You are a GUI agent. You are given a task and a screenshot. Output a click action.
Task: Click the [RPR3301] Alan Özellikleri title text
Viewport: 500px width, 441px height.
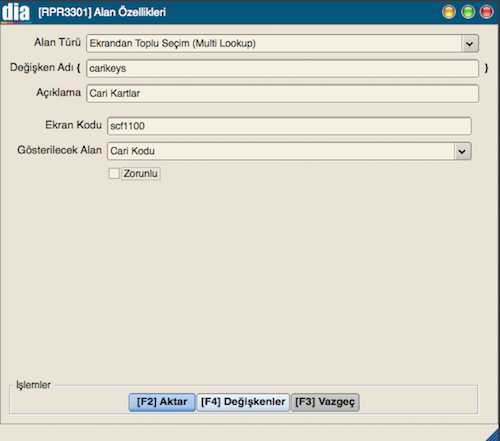click(x=102, y=12)
